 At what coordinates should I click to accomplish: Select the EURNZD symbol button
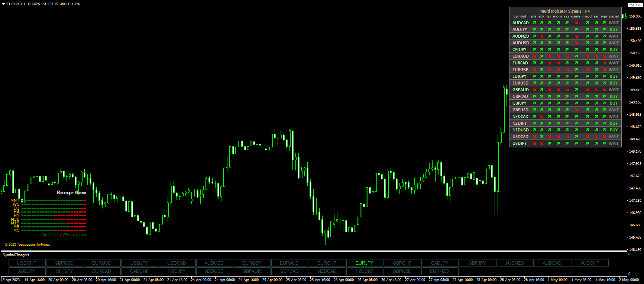click(x=439, y=271)
